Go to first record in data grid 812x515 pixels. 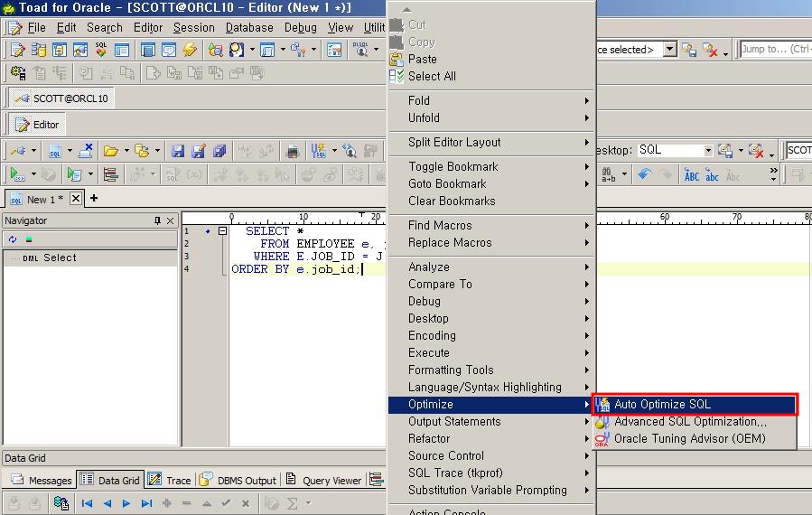88,503
